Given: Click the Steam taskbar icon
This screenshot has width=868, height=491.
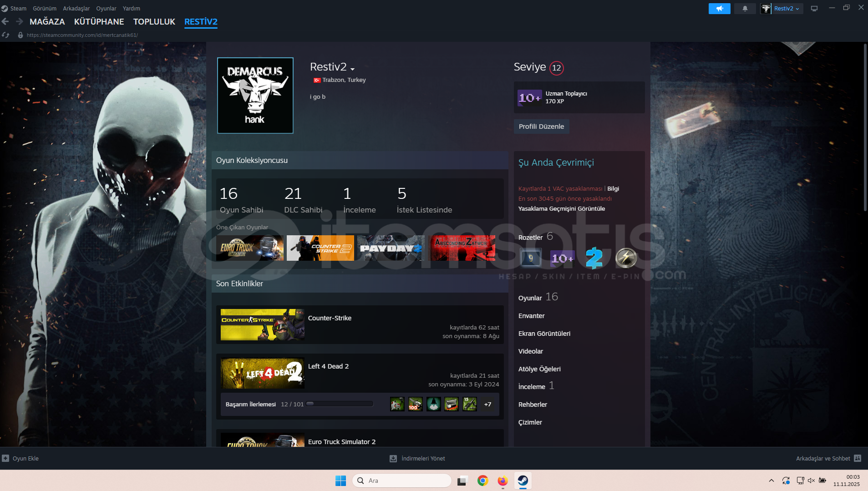Looking at the screenshot, I should 523,481.
